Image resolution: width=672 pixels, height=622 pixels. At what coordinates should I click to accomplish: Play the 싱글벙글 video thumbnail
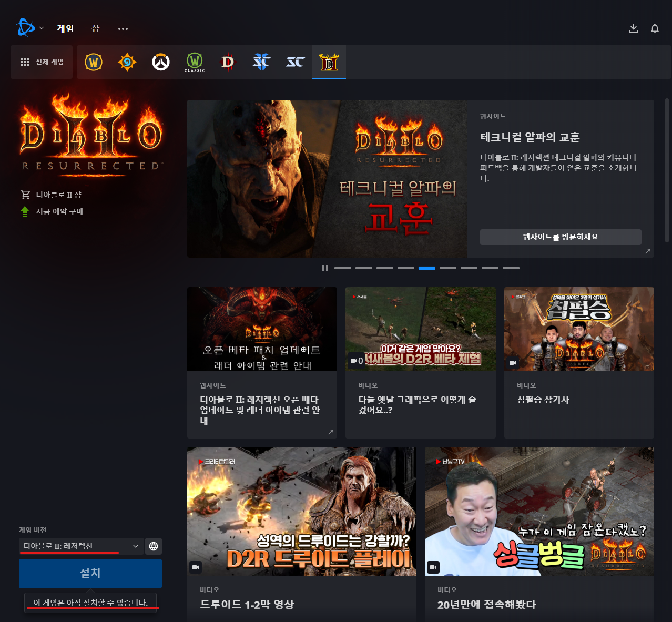pyautogui.click(x=539, y=511)
